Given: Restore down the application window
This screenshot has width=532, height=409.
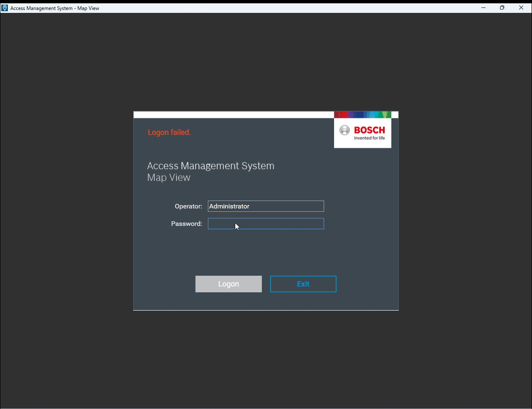Looking at the screenshot, I should pos(502,8).
